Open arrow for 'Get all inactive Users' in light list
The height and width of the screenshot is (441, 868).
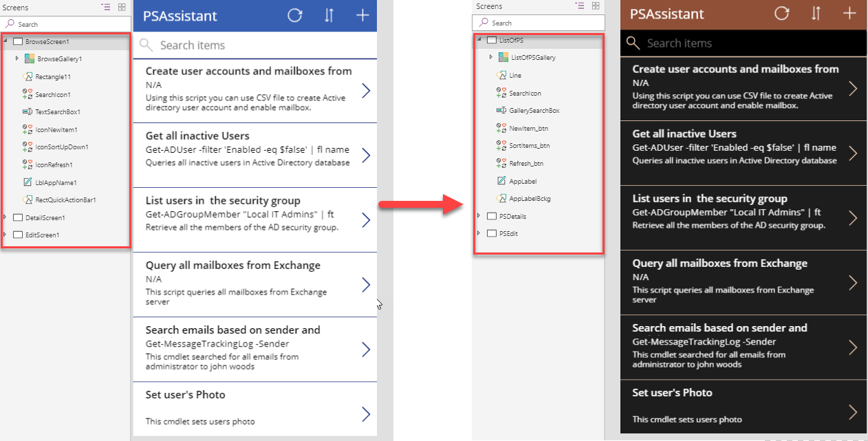[x=366, y=155]
